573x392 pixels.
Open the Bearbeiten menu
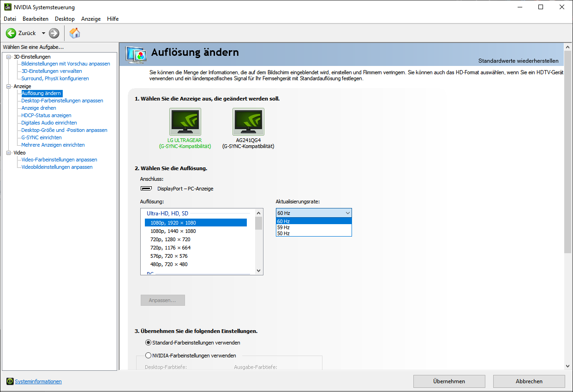pyautogui.click(x=36, y=19)
